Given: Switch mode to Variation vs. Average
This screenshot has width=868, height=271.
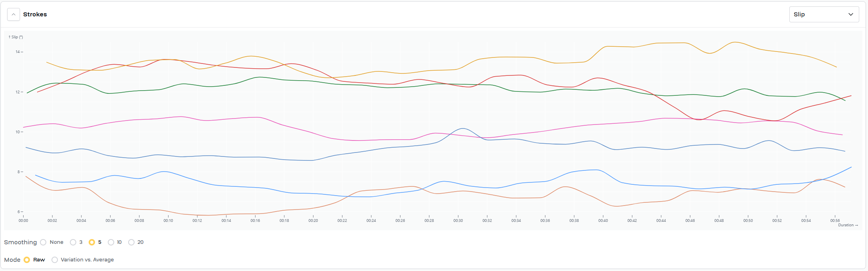Looking at the screenshot, I should click(55, 260).
